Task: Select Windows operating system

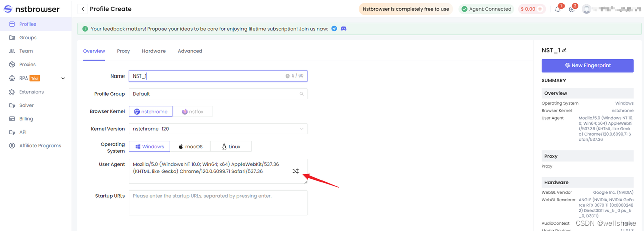Action: (x=149, y=146)
